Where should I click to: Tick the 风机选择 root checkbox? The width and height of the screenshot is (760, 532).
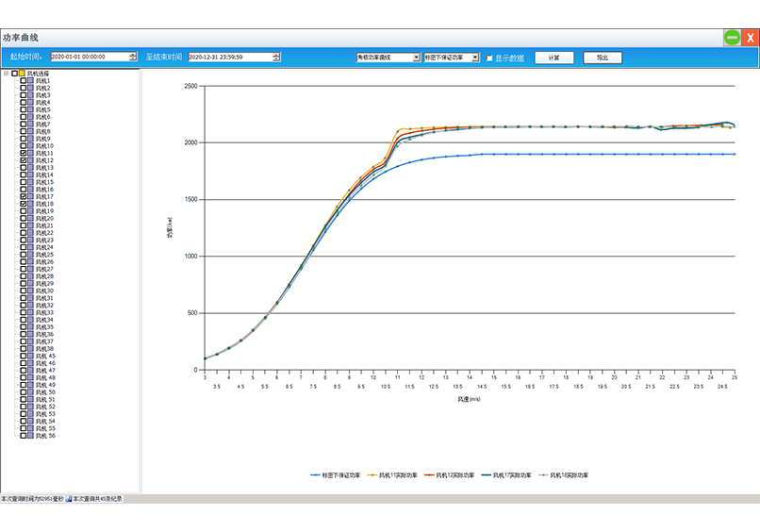(14, 74)
